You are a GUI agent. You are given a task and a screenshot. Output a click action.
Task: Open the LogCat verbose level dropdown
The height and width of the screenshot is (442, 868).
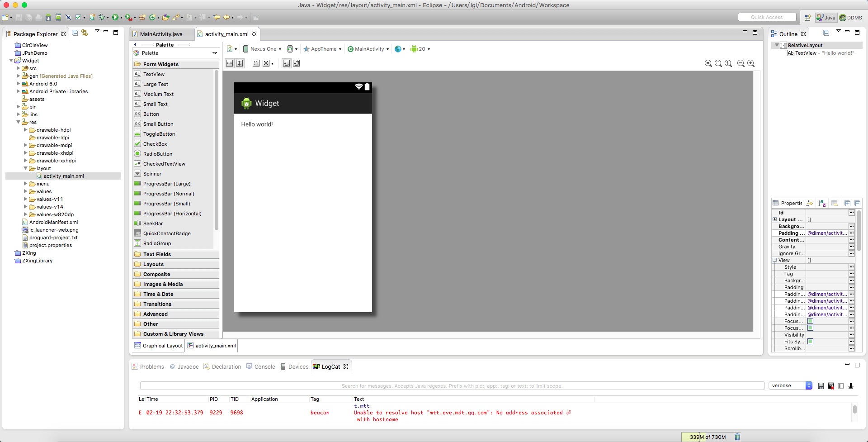[x=790, y=385]
